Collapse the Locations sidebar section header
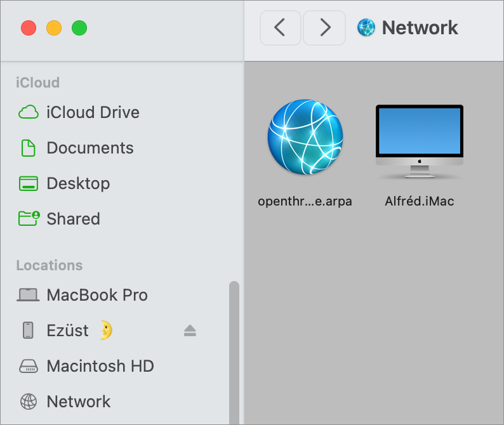This screenshot has width=504, height=425. click(50, 265)
